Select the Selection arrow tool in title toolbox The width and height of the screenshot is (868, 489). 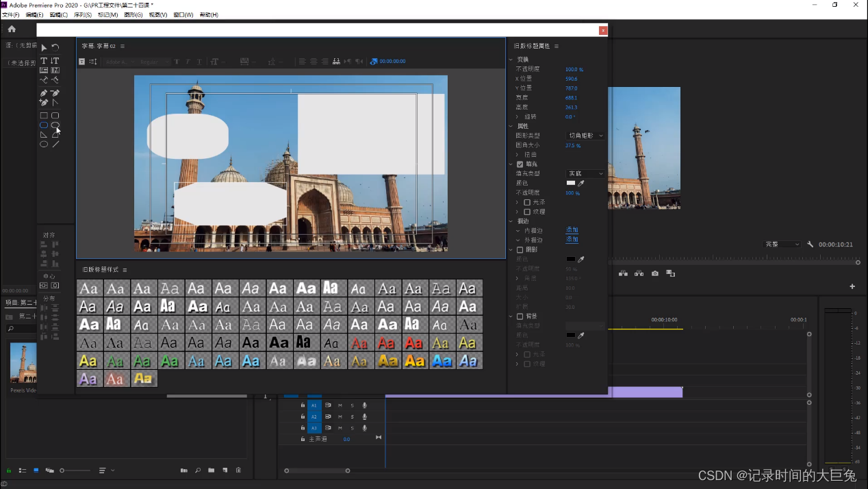point(44,48)
